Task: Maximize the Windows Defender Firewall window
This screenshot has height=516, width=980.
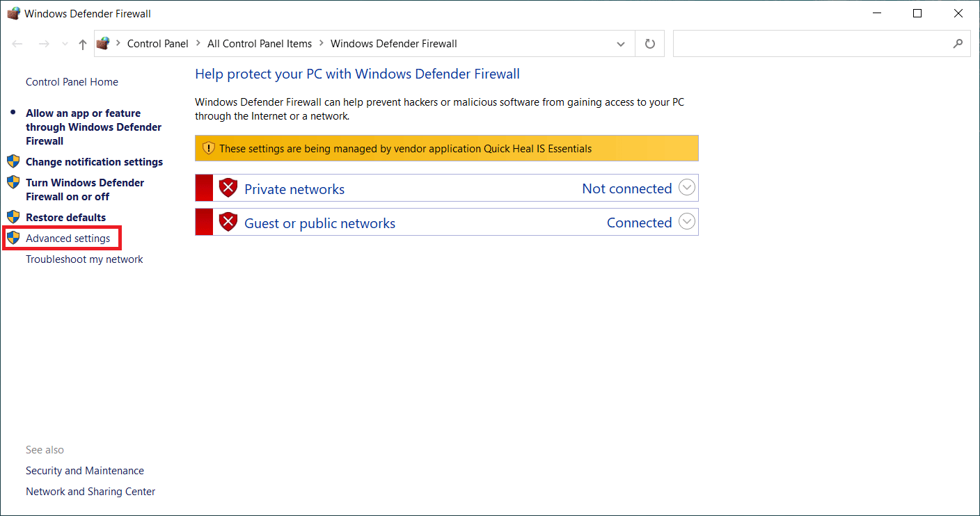Action: click(x=917, y=13)
